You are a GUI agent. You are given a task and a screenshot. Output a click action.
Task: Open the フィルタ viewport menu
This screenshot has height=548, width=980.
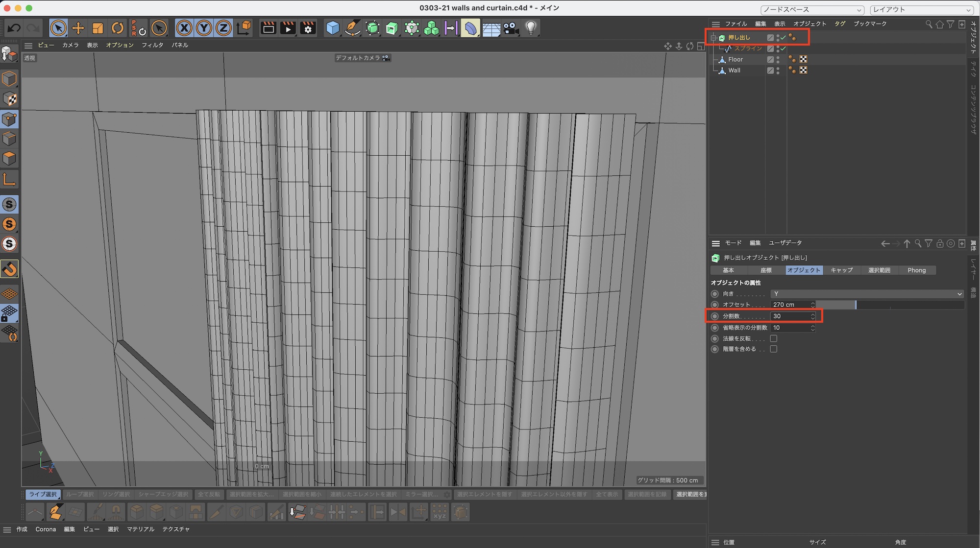[x=152, y=45]
